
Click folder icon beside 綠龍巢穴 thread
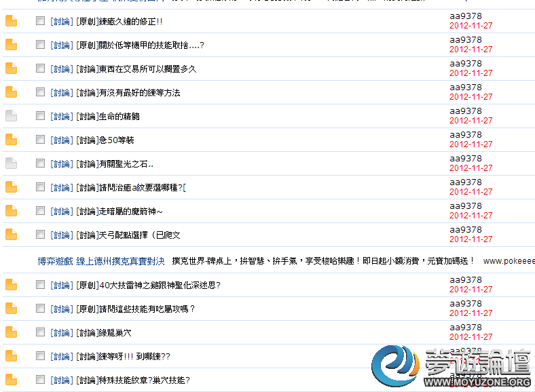12,332
